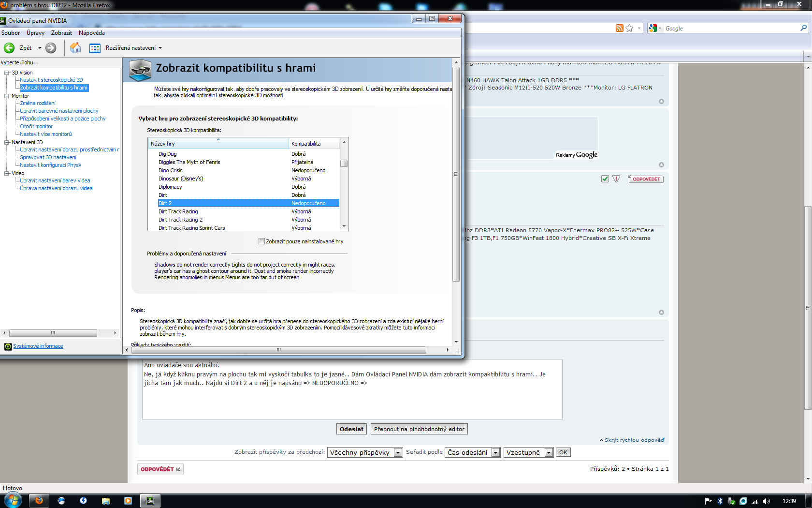Click the game list vertical scrollbar thumb
The width and height of the screenshot is (812, 508).
[344, 163]
